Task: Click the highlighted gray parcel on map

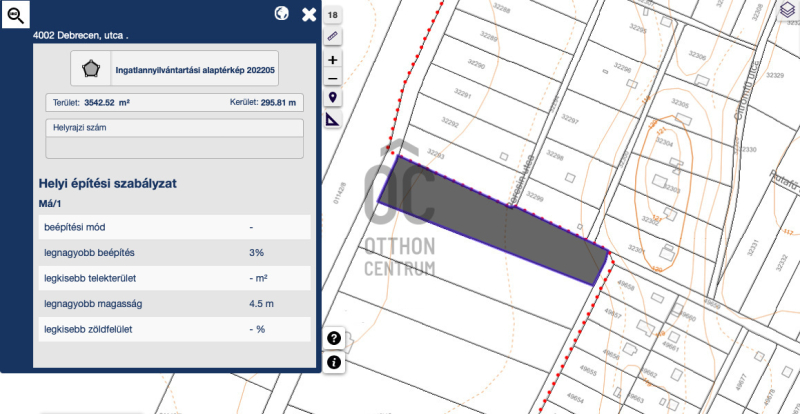Action: click(x=500, y=220)
